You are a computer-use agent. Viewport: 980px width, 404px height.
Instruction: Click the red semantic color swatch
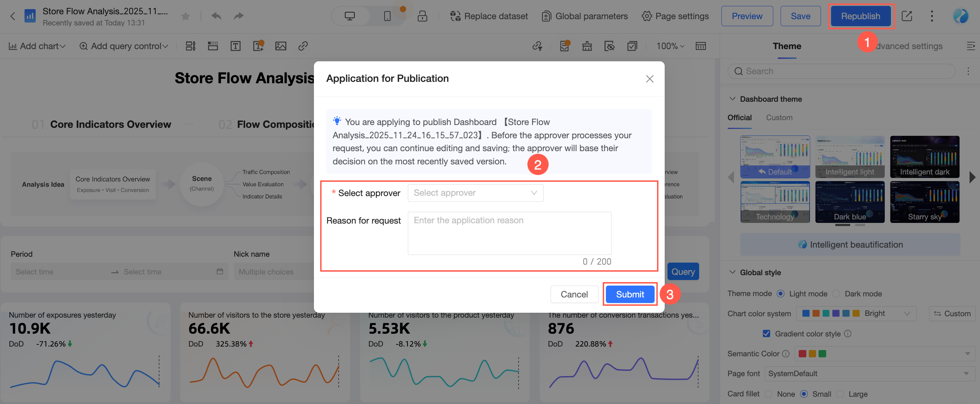802,354
